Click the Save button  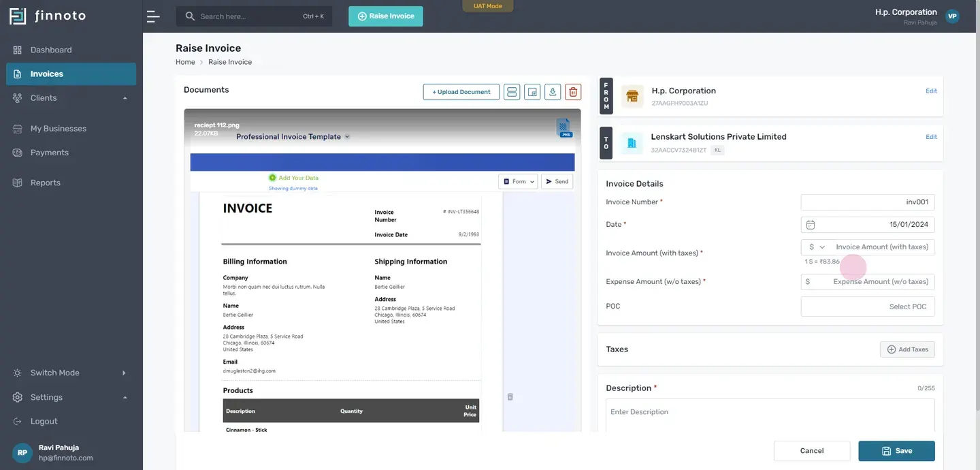896,451
